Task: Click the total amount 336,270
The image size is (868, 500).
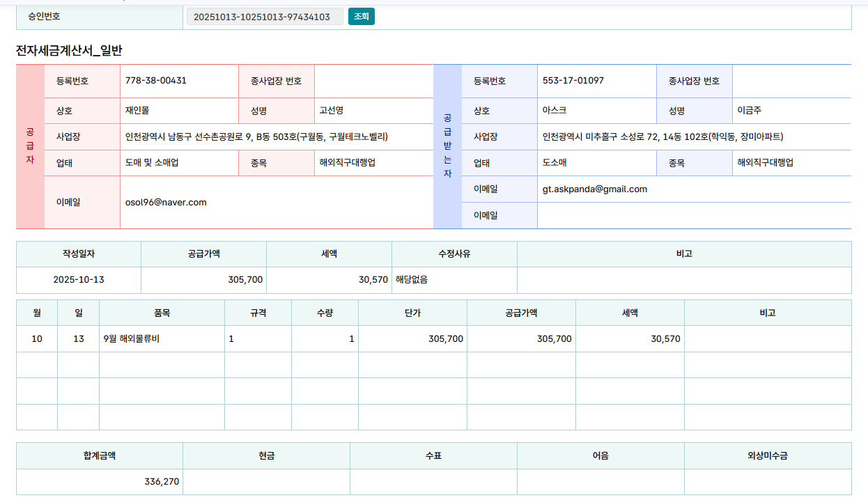Action: click(162, 482)
